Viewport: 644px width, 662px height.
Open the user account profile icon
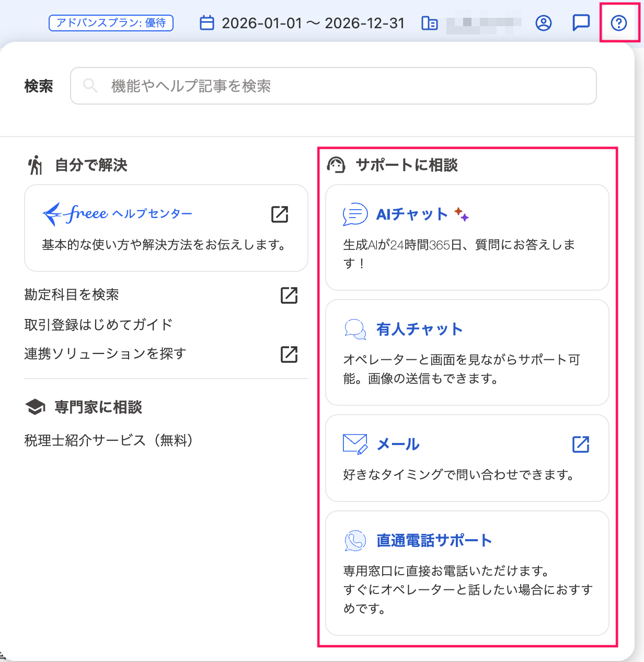[x=544, y=23]
